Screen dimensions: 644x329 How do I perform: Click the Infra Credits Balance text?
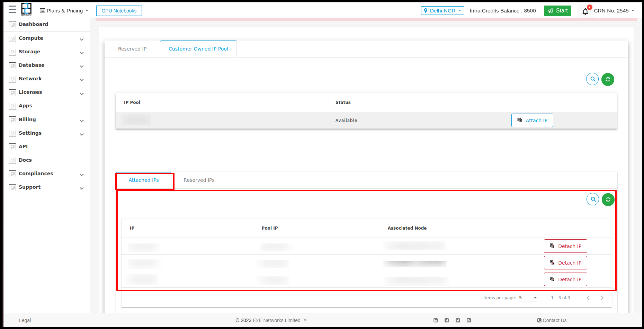(x=503, y=11)
